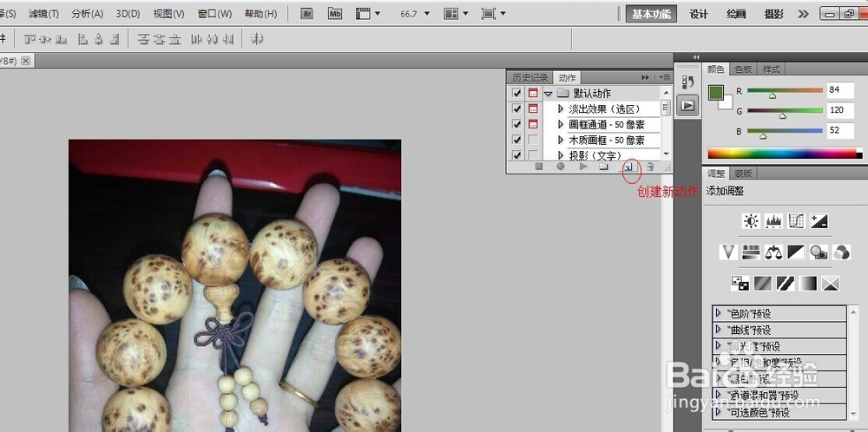Add a Selective Color adjustment
The image size is (868, 432).
click(x=831, y=284)
